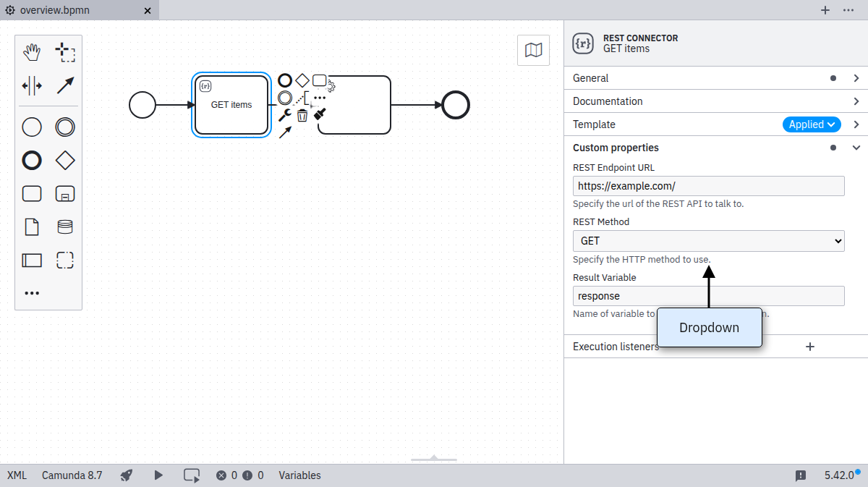The image size is (868, 487).
Task: Open the Variables panel
Action: pos(299,475)
